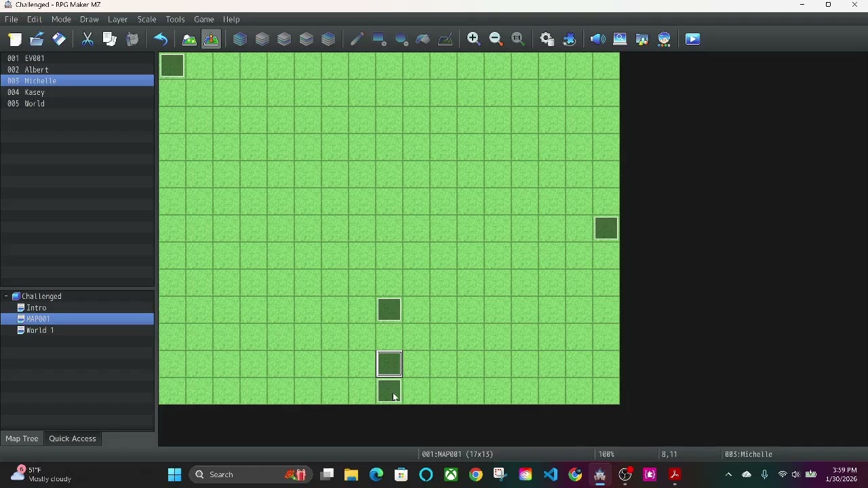Screen dimensions: 868x488
Task: Open the Scale menu
Action: (x=147, y=20)
